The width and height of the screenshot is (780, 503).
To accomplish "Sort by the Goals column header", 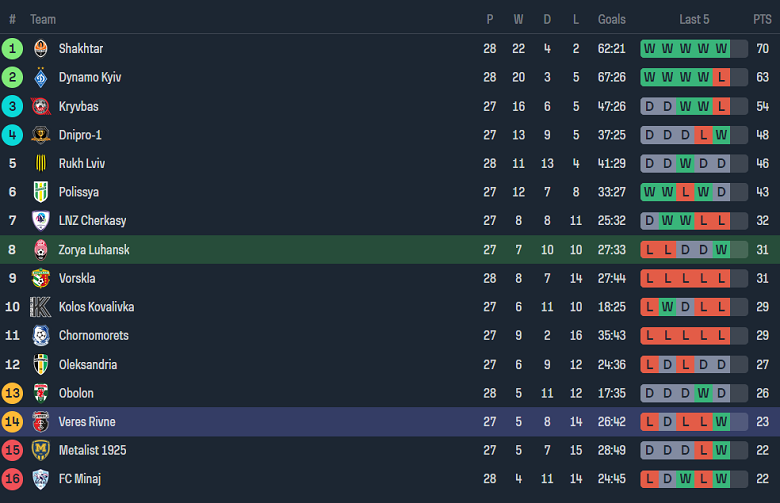I will (611, 19).
